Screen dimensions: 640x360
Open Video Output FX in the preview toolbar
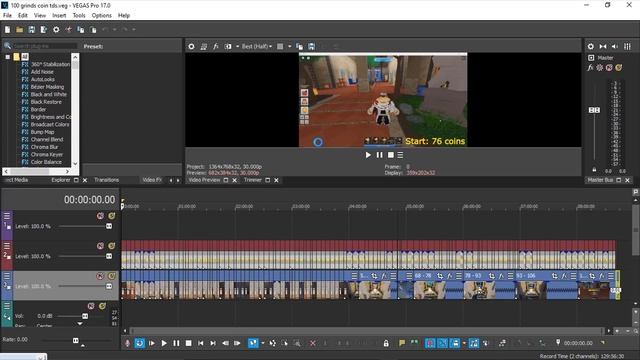216,47
